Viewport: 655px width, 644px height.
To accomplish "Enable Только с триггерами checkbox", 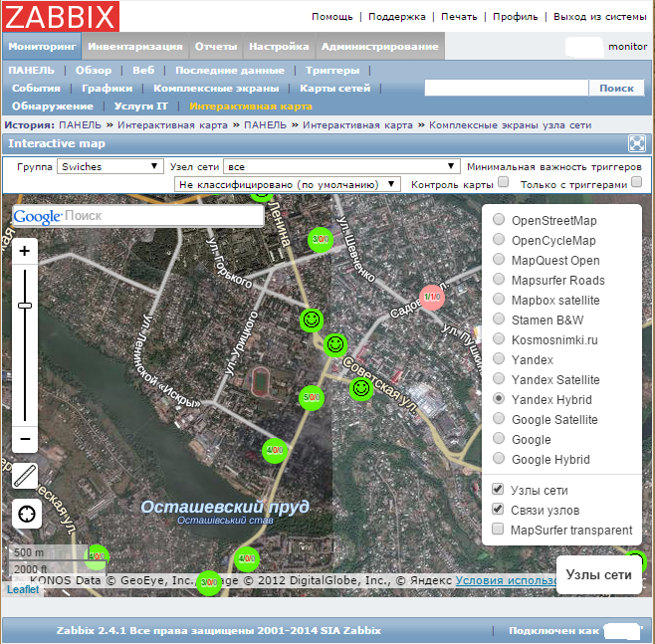I will pos(637,182).
